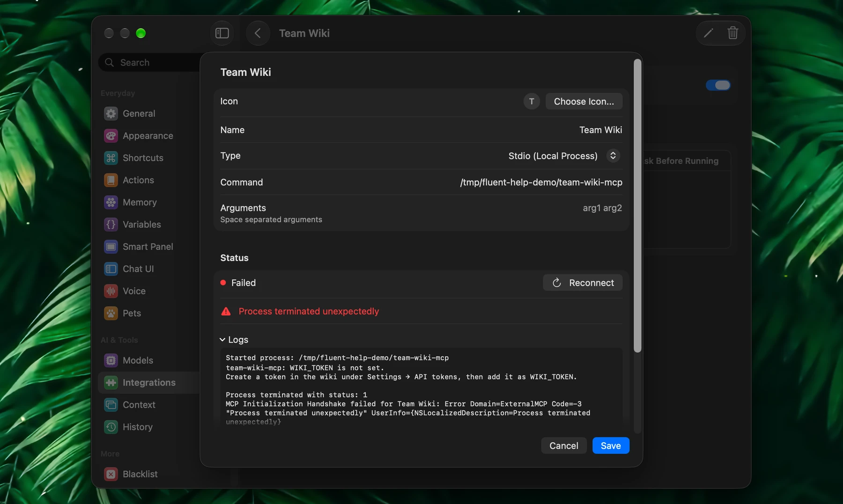Screen dimensions: 843x504
Task: Edit the Name field Team Wiki
Action: point(600,130)
